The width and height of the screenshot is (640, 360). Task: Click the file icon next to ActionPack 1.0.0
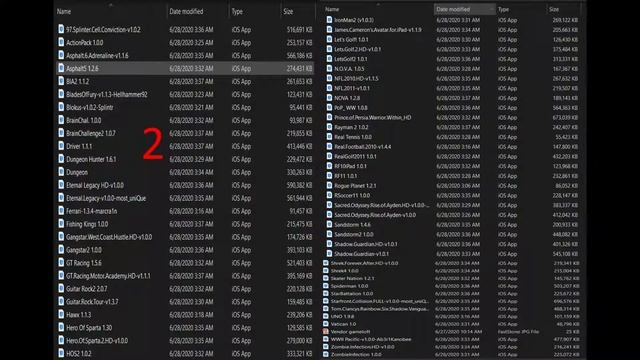[61, 42]
